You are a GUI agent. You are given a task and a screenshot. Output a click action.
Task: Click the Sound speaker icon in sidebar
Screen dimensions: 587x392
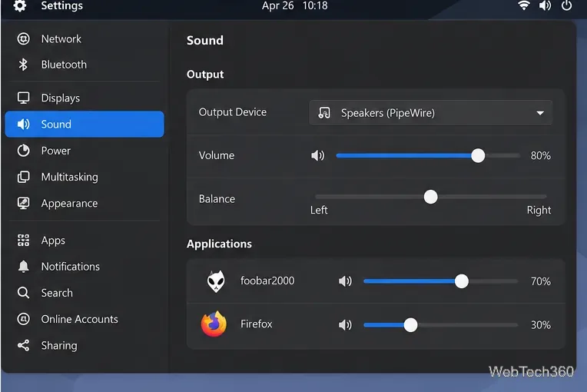point(23,124)
